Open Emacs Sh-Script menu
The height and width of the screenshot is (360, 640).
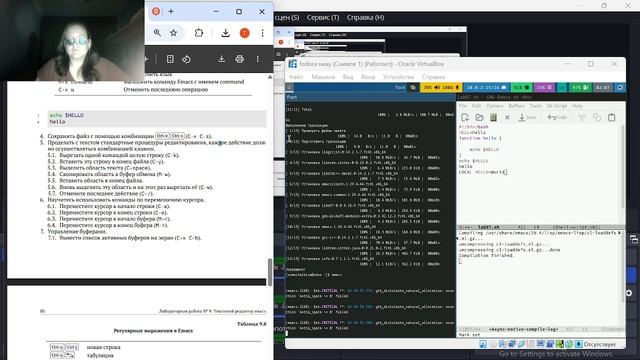pos(557,106)
